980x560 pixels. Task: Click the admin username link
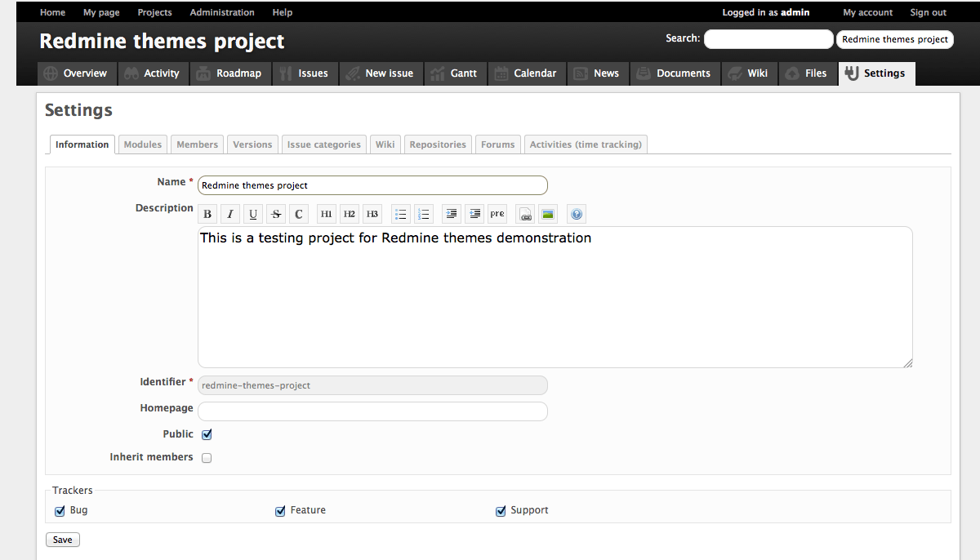click(795, 12)
